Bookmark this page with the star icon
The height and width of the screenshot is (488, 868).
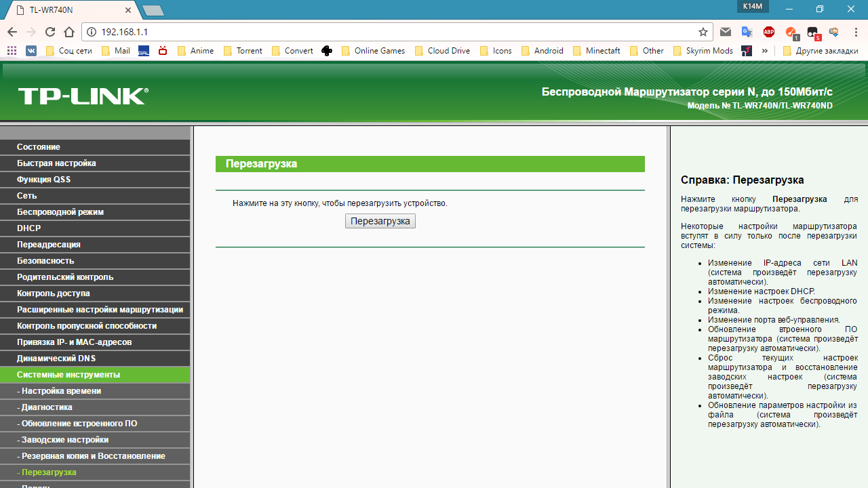703,32
